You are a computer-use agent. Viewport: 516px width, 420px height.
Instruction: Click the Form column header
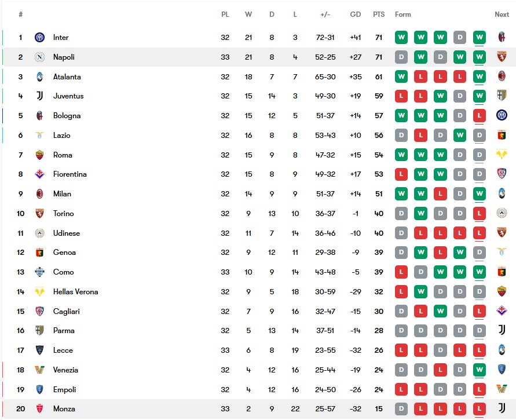click(x=403, y=14)
